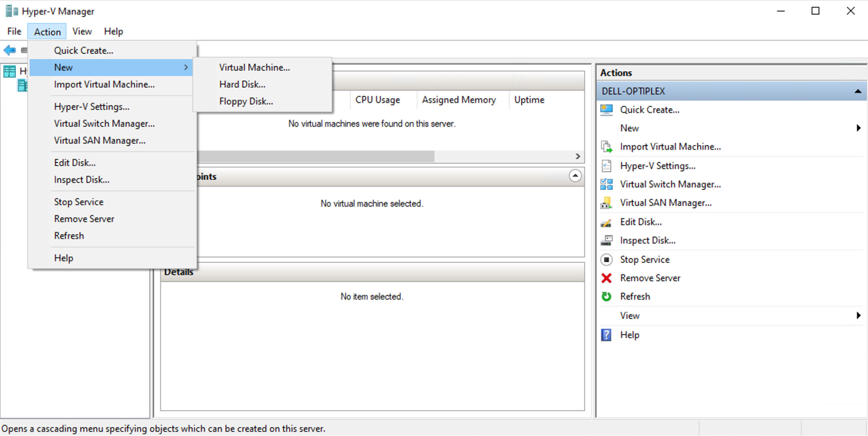Select Floppy Disk... from the New submenu
This screenshot has width=868, height=436.
(x=263, y=101)
